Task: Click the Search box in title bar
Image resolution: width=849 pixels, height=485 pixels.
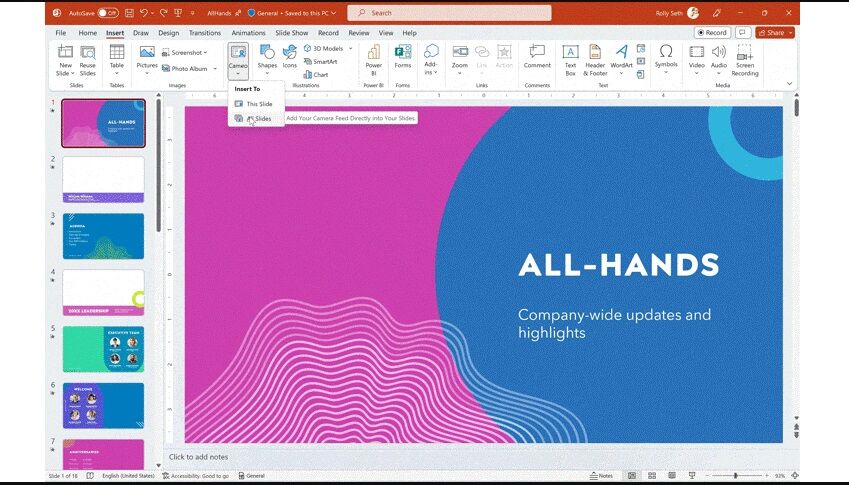Action: click(x=449, y=12)
